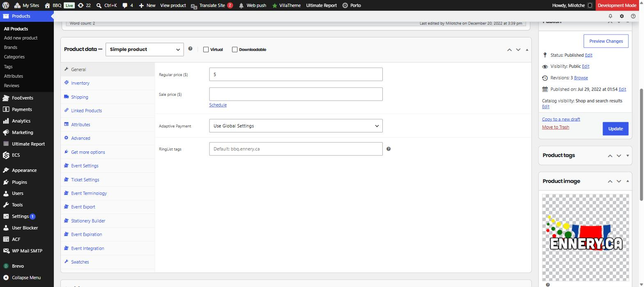The width and height of the screenshot is (644, 287).
Task: Click the notifications bell icon at top right
Action: (x=610, y=16)
